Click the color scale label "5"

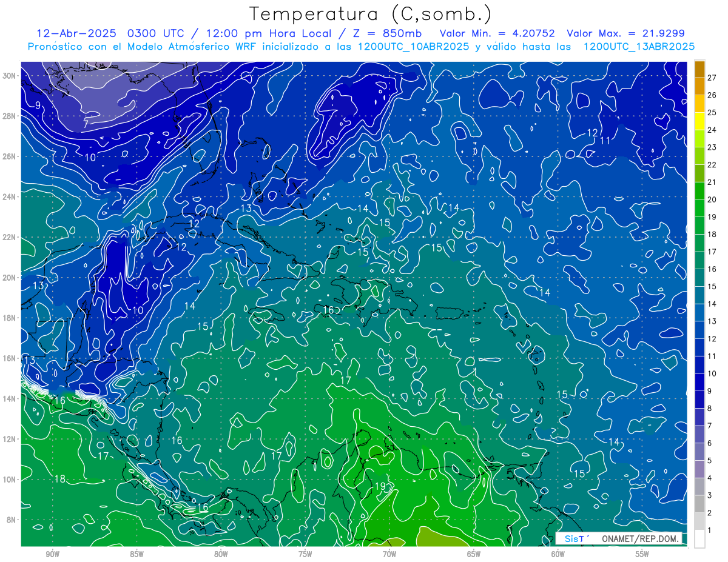pyautogui.click(x=710, y=461)
